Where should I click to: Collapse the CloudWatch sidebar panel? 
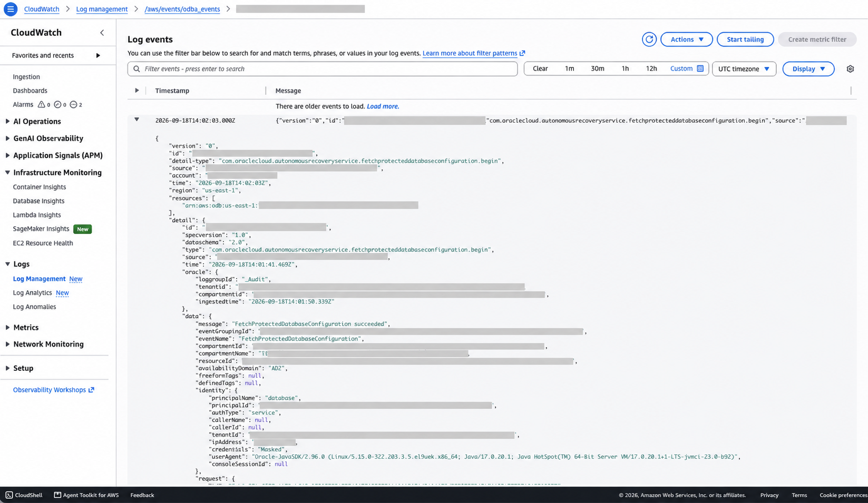[102, 33]
